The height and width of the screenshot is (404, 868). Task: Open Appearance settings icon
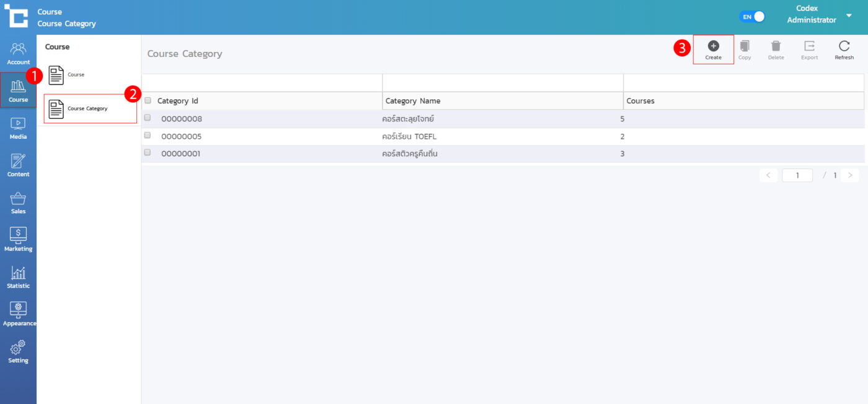tap(18, 314)
